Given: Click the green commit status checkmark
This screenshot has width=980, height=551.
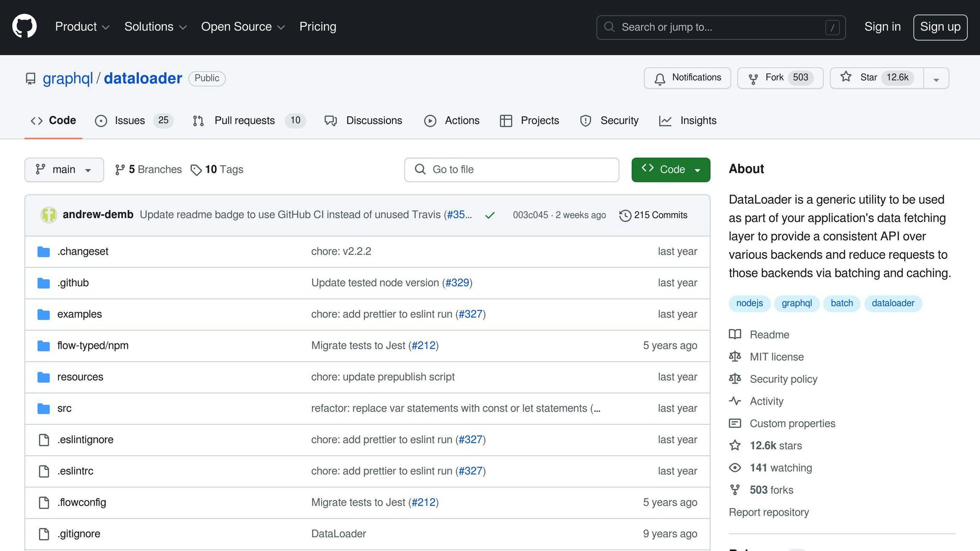Looking at the screenshot, I should [x=490, y=215].
